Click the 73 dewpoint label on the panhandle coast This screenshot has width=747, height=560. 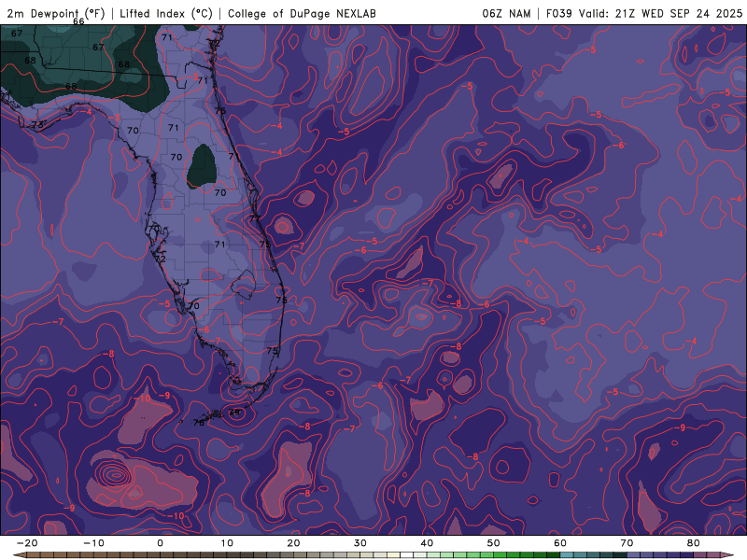pos(37,125)
